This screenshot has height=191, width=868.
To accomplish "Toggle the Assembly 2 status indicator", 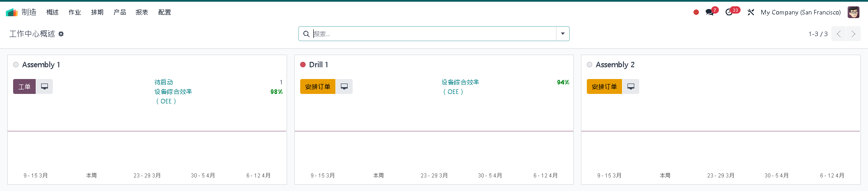I will [x=590, y=65].
